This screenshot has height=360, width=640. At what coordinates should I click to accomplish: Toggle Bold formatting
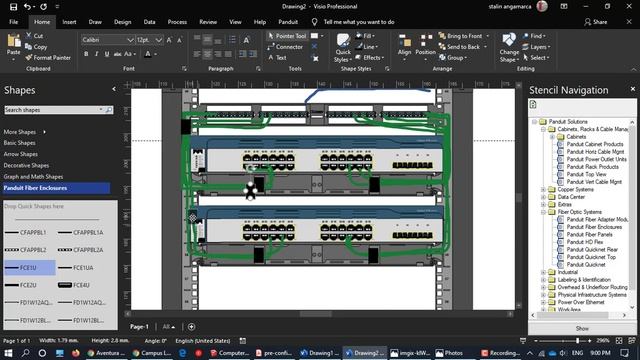pyautogui.click(x=86, y=54)
